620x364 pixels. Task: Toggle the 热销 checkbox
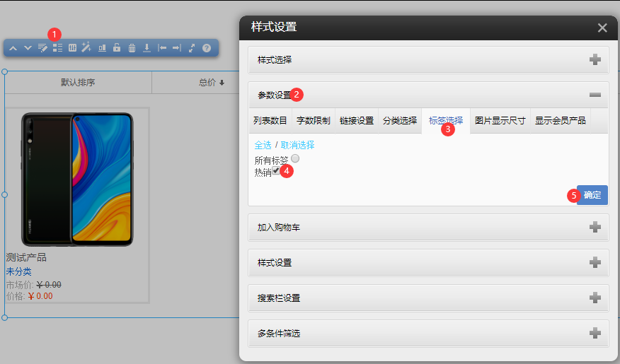276,170
